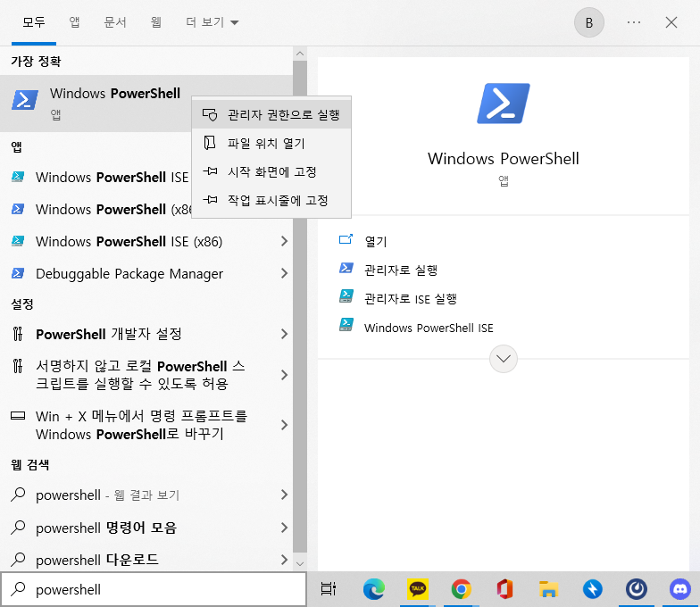Open KakaoTalk from taskbar
Viewport: 700px width, 607px height.
click(x=418, y=589)
